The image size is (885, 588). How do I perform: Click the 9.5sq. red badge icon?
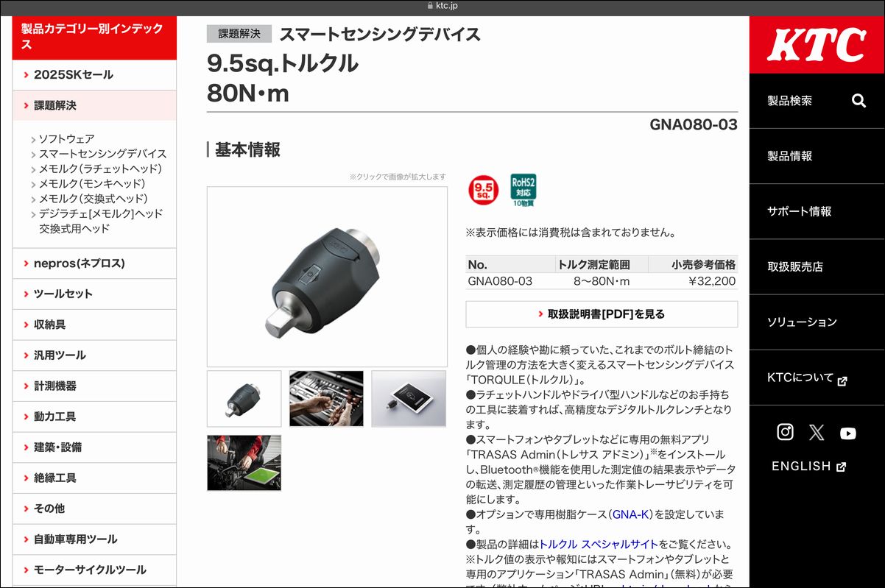pos(483,190)
